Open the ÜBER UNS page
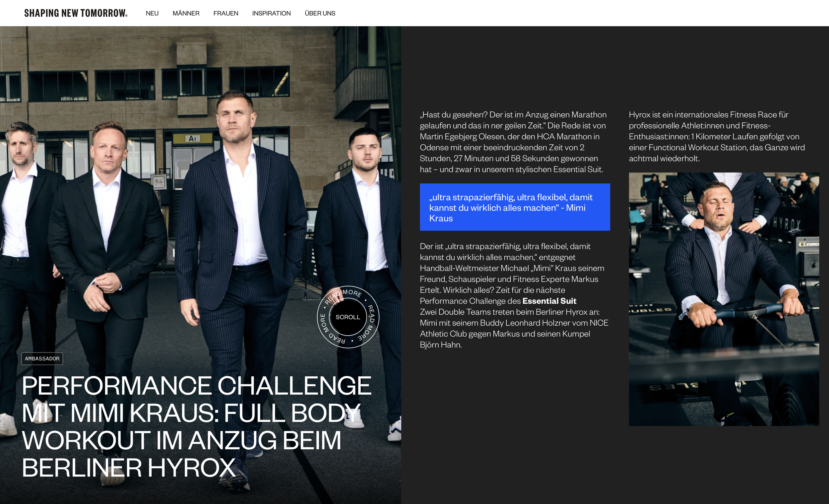Viewport: 829px width, 504px height. (320, 14)
